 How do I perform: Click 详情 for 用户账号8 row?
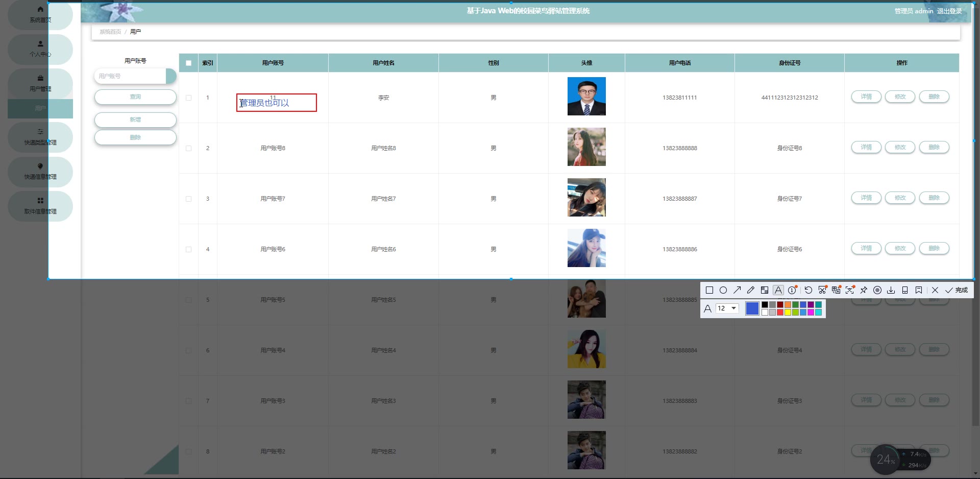click(866, 147)
